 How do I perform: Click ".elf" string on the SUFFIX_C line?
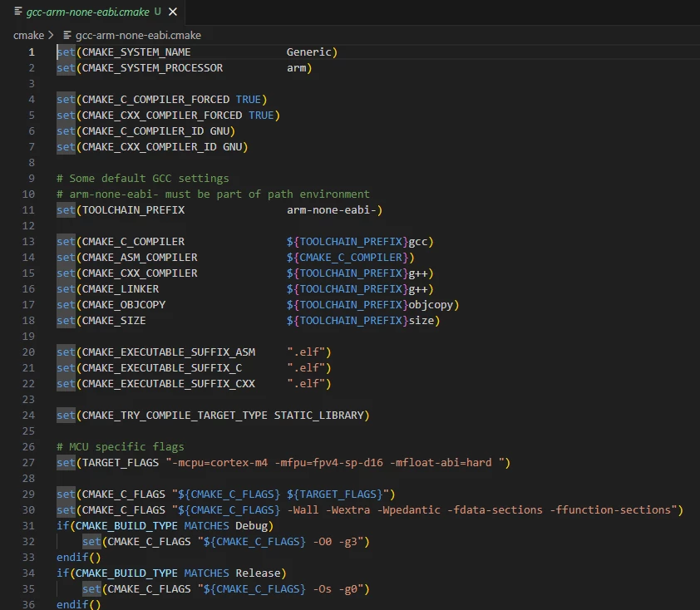click(306, 368)
